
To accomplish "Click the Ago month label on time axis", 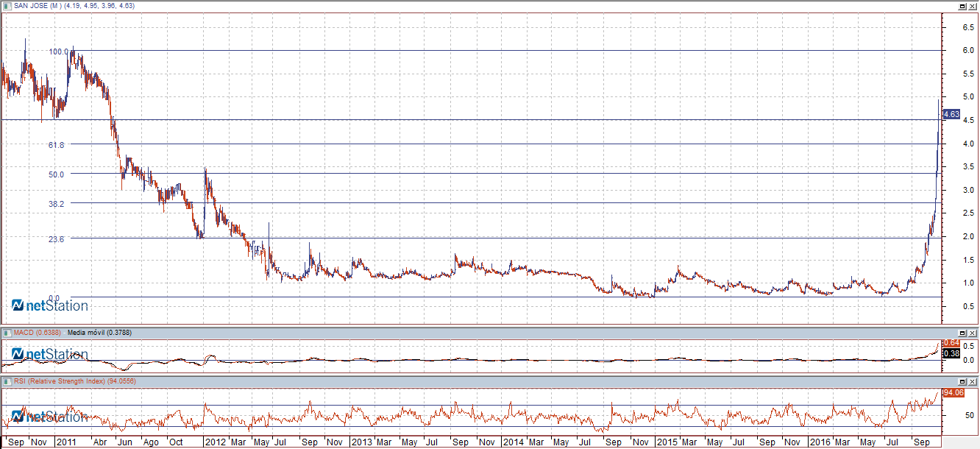I will [151, 442].
